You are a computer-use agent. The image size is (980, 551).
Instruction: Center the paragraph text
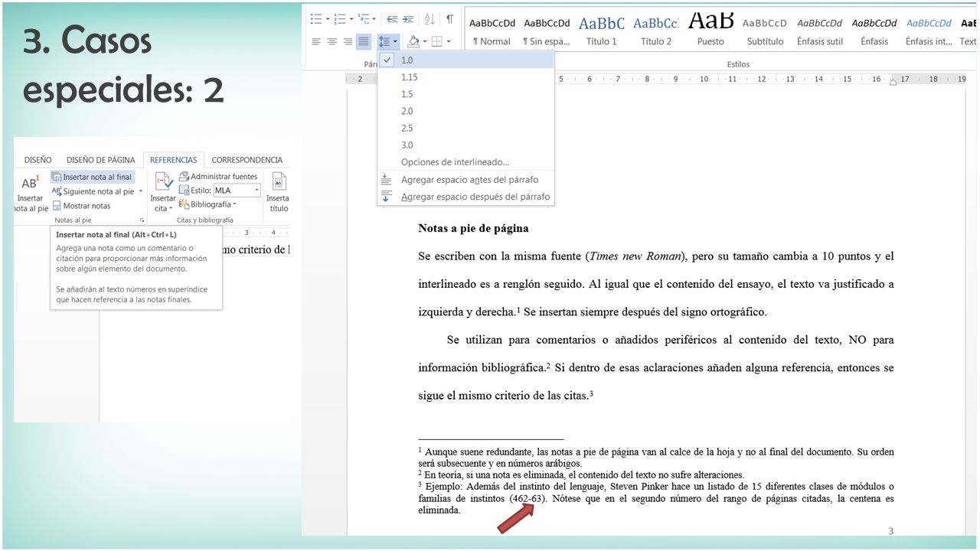pos(332,41)
